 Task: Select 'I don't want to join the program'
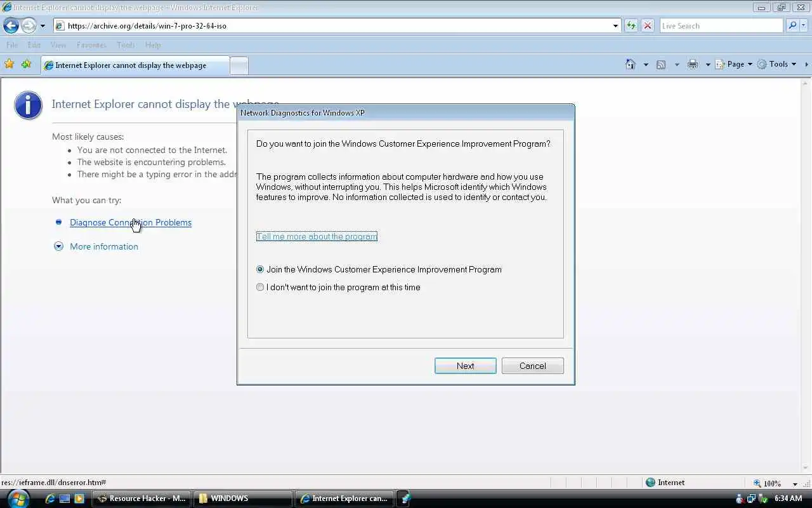coord(338,287)
